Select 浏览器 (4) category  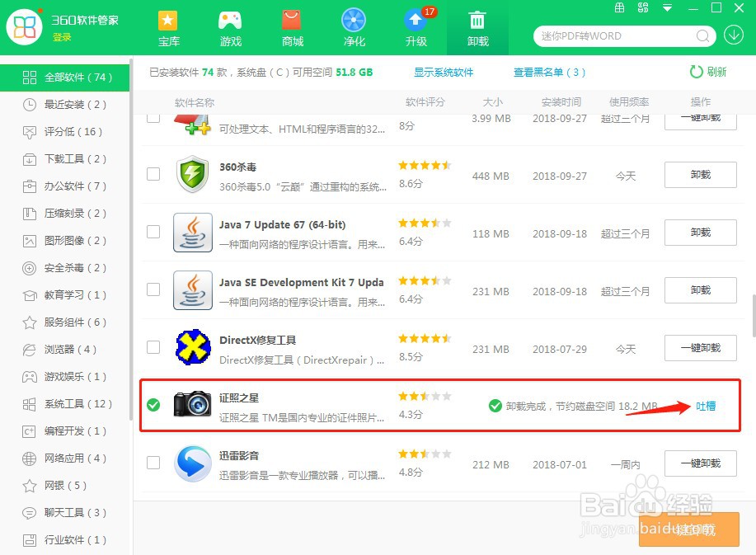[x=64, y=349]
